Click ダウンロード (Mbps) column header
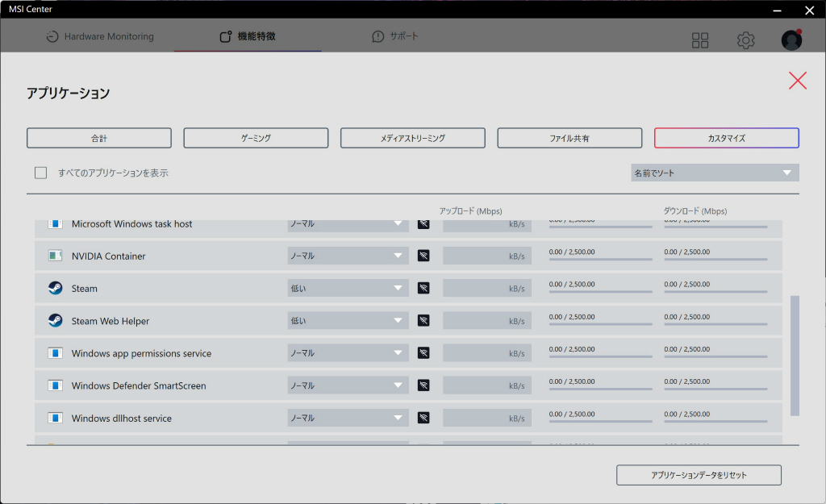 pyautogui.click(x=695, y=210)
